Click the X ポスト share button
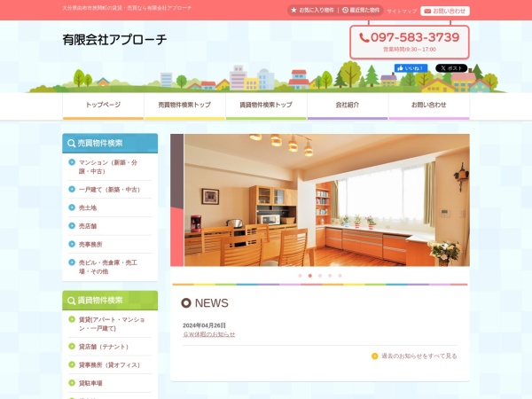This screenshot has height=399, width=532. tap(451, 68)
